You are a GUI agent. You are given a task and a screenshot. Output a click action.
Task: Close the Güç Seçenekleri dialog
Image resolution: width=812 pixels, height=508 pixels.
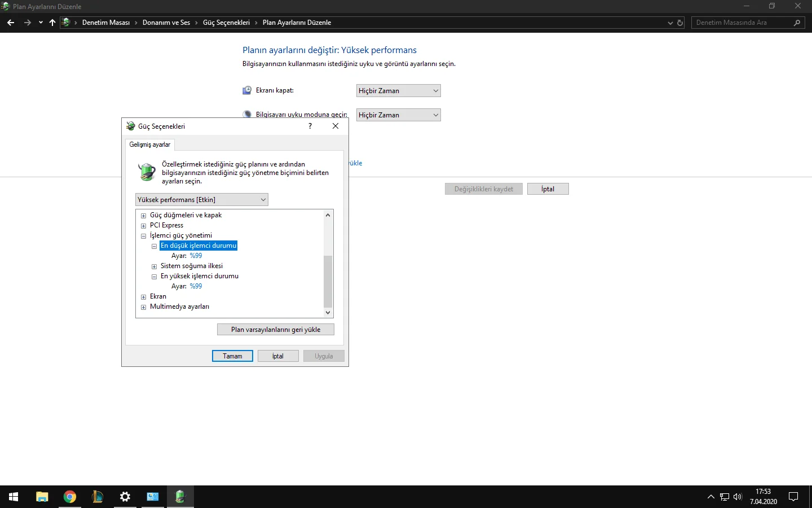pos(336,126)
